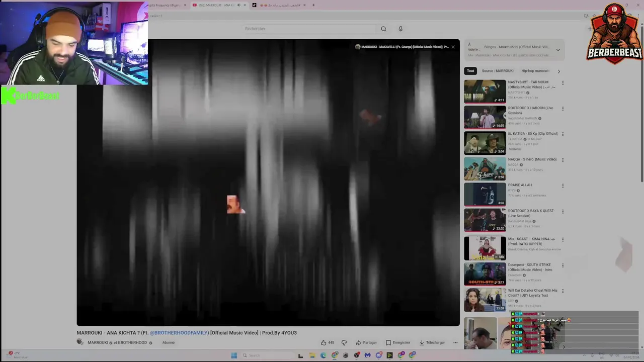The width and height of the screenshot is (644, 362).
Task: Open options menu for EL KATIBA 80 Kg
Action: pyautogui.click(x=562, y=134)
